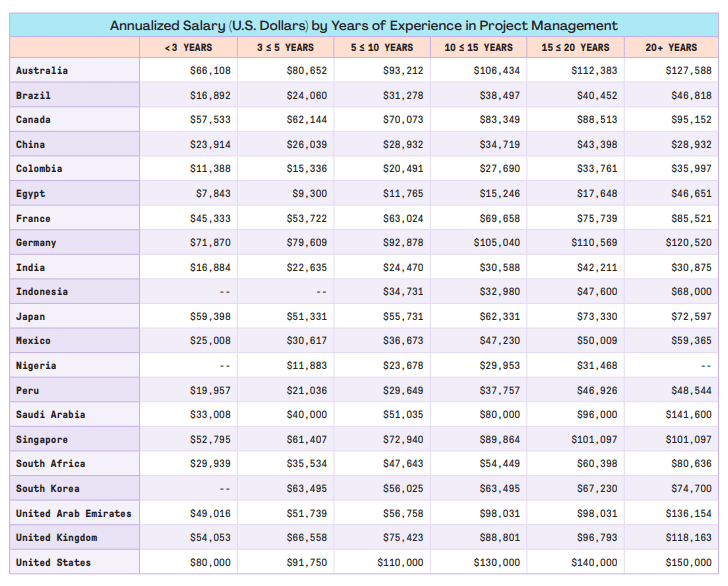
Task: Click the United Arab Emirates row label
Action: 73,514
